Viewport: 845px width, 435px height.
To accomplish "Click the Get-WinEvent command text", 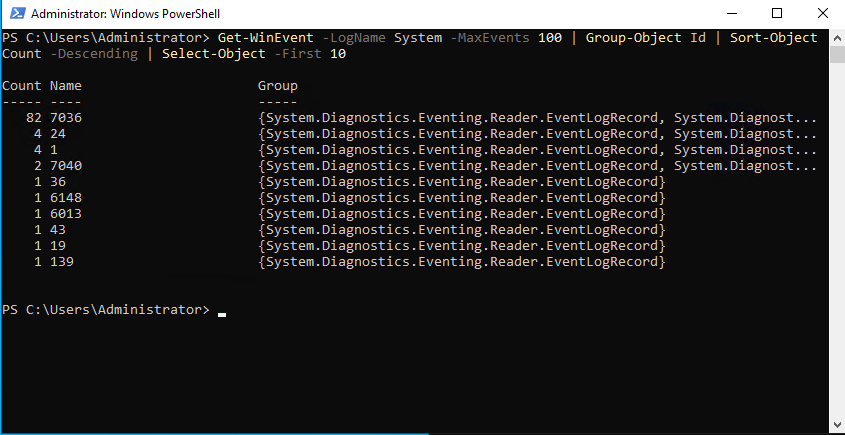I will 264,38.
